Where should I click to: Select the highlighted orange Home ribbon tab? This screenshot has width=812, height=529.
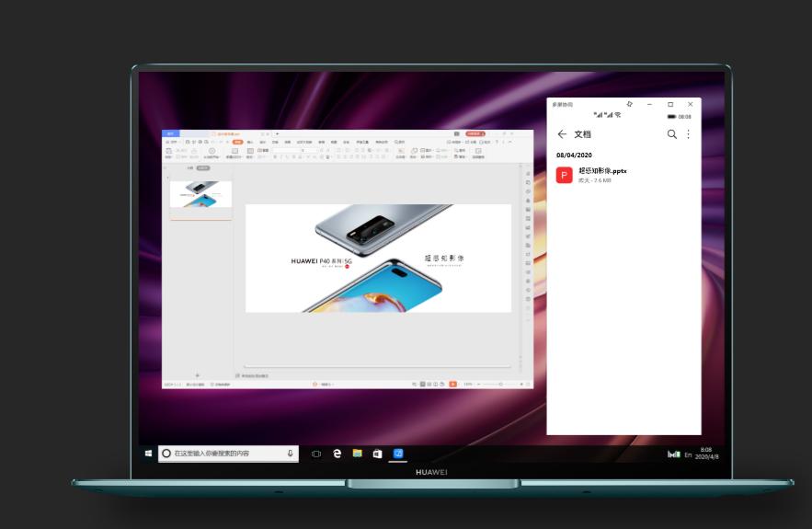(237, 142)
